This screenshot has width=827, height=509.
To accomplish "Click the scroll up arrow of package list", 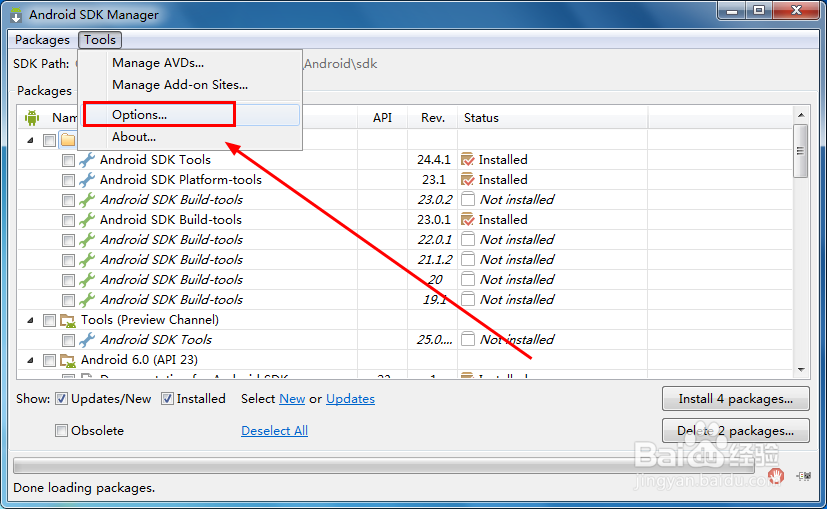I will [x=801, y=114].
